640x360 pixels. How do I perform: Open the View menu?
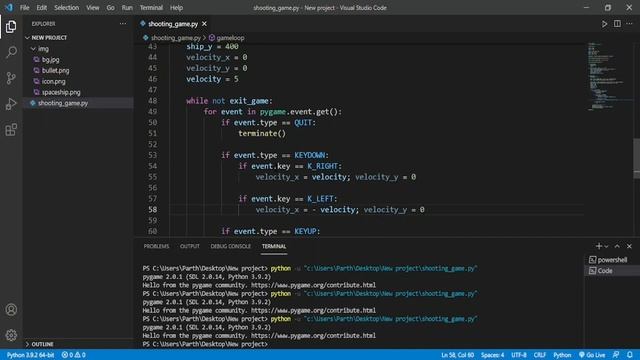(93, 8)
